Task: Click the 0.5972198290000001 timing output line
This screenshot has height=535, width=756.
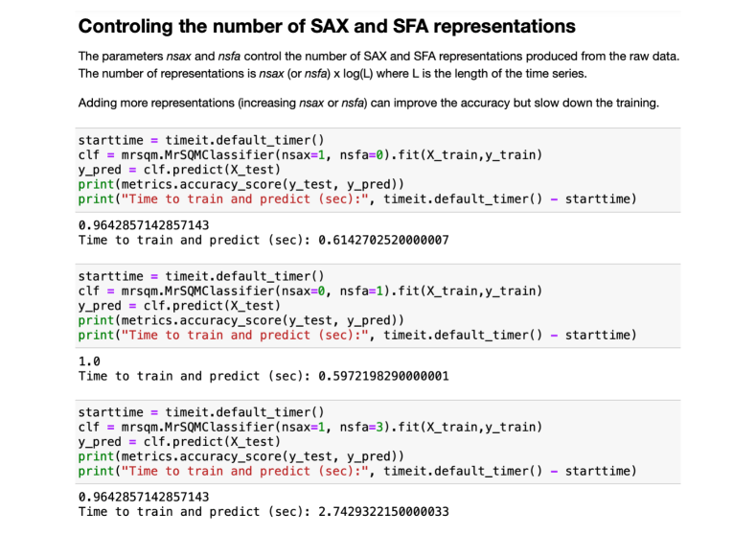Action: [263, 376]
